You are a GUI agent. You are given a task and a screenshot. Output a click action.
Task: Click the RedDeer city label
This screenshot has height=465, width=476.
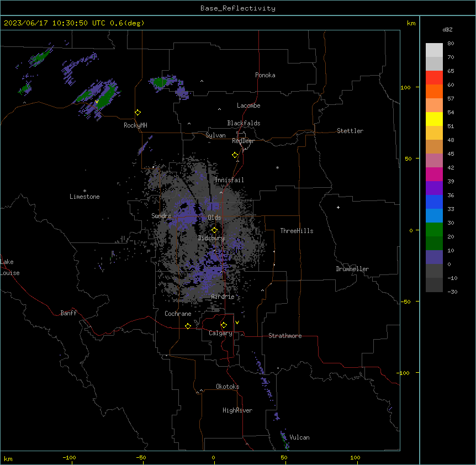coord(243,141)
